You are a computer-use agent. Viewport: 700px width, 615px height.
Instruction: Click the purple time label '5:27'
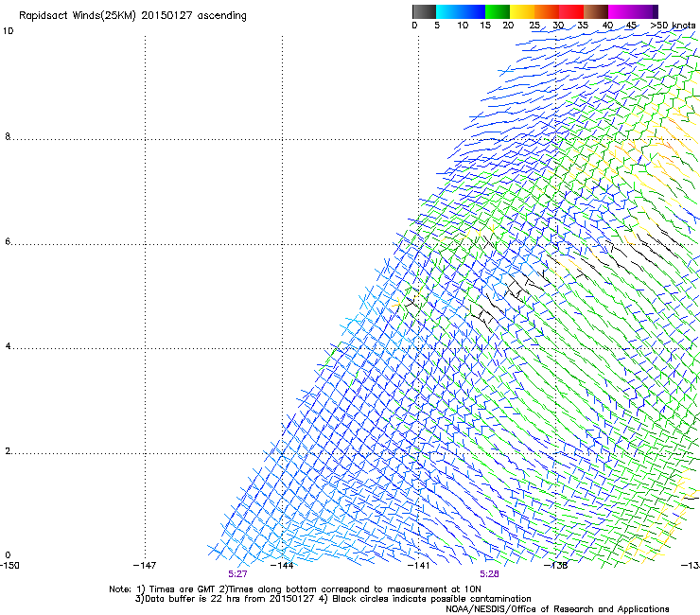(x=237, y=574)
